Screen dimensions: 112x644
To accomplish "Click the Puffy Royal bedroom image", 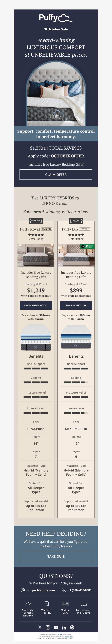I will pos(36,255).
